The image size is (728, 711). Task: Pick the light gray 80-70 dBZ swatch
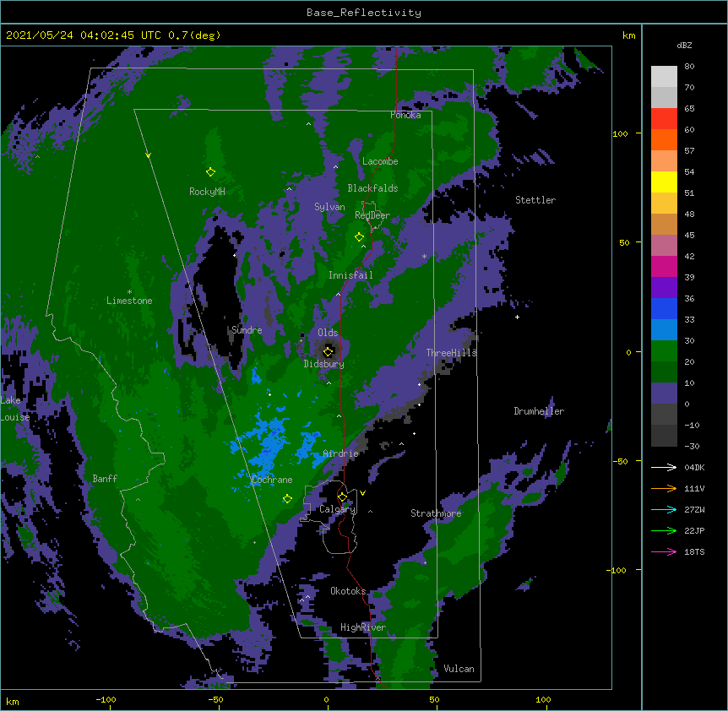coord(664,77)
